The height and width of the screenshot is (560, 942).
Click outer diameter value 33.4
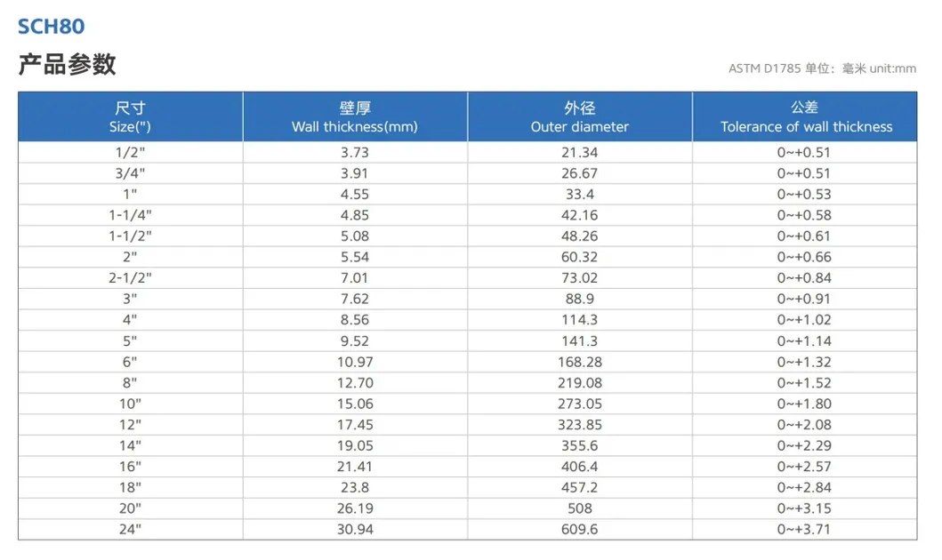coord(580,194)
